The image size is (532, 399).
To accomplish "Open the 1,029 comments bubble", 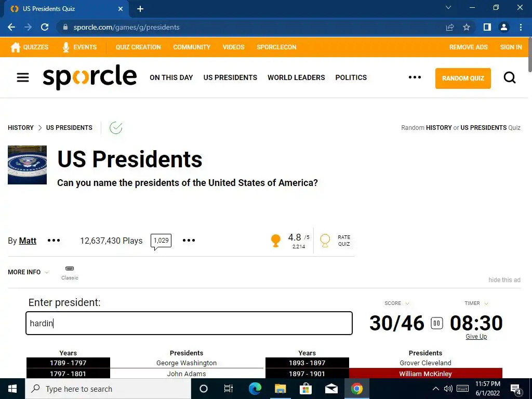I will 161,241.
